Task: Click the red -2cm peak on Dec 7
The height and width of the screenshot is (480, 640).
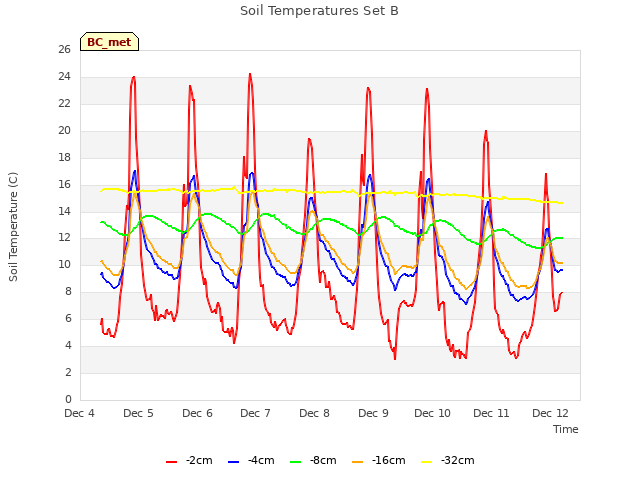Action: pyautogui.click(x=250, y=74)
